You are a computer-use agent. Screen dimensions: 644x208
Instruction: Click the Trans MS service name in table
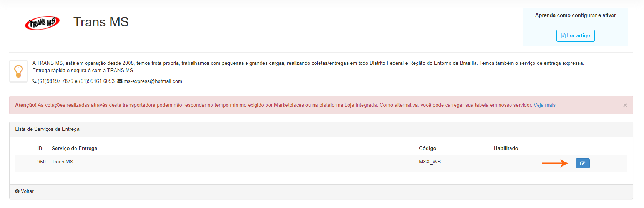click(x=62, y=162)
